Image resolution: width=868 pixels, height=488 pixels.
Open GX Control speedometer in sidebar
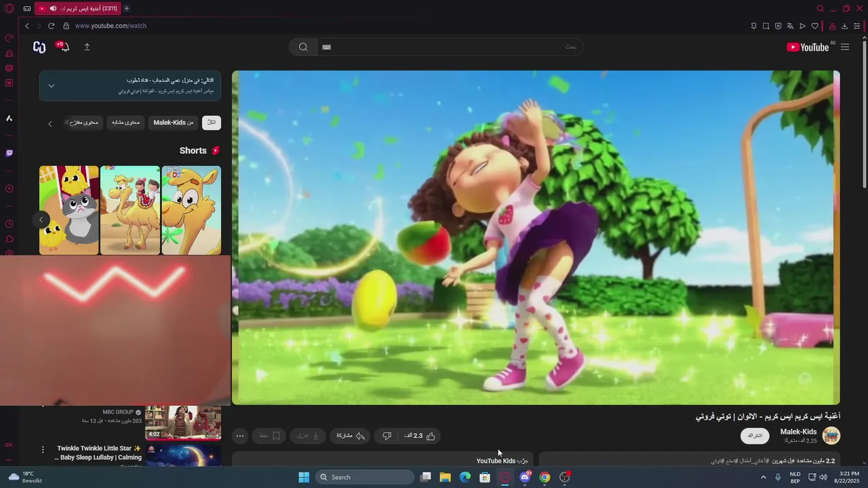9,39
